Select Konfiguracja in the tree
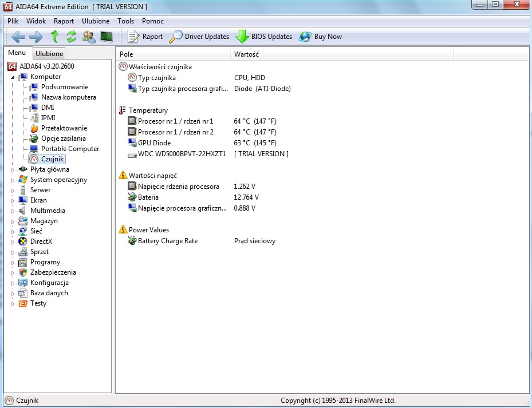 pyautogui.click(x=49, y=283)
